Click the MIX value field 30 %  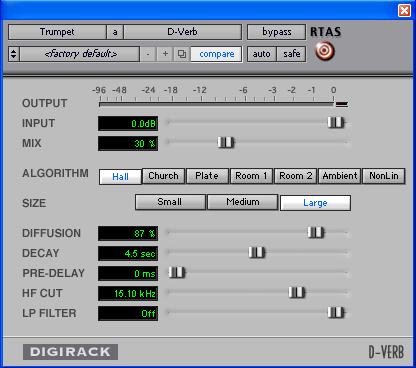coord(128,144)
